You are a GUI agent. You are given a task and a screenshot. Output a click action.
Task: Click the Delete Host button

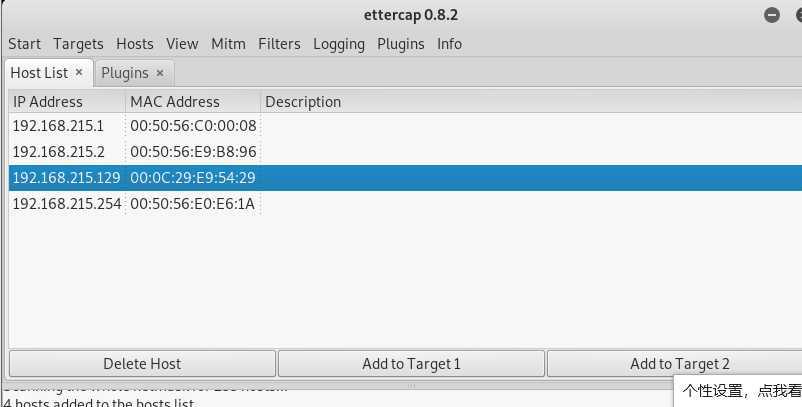tap(142, 364)
